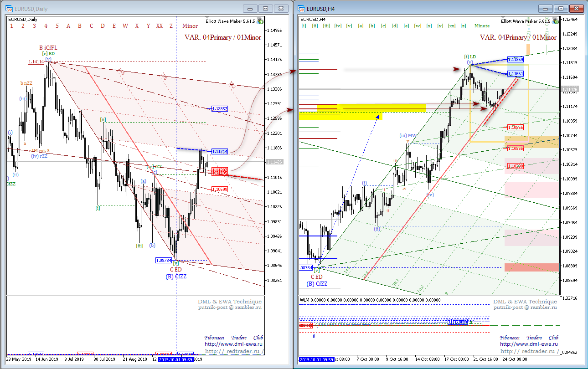The width and height of the screenshot is (588, 369).
Task: Click VAR. 04Primary / 01Minor in H4 chart
Action: [518, 38]
